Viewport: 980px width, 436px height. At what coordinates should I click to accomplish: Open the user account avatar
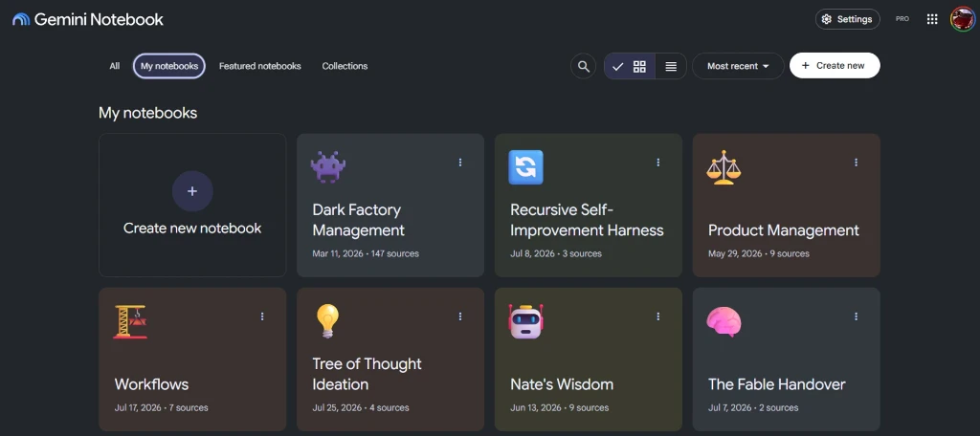pyautogui.click(x=963, y=19)
